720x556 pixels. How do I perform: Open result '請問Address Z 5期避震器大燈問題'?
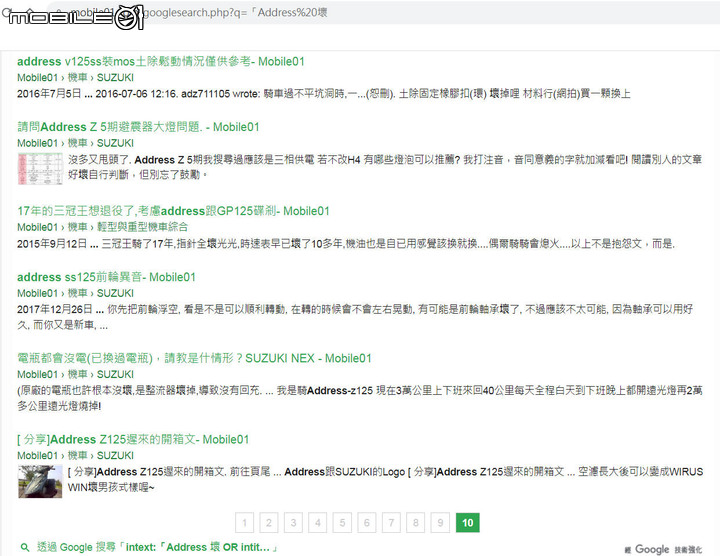138,127
